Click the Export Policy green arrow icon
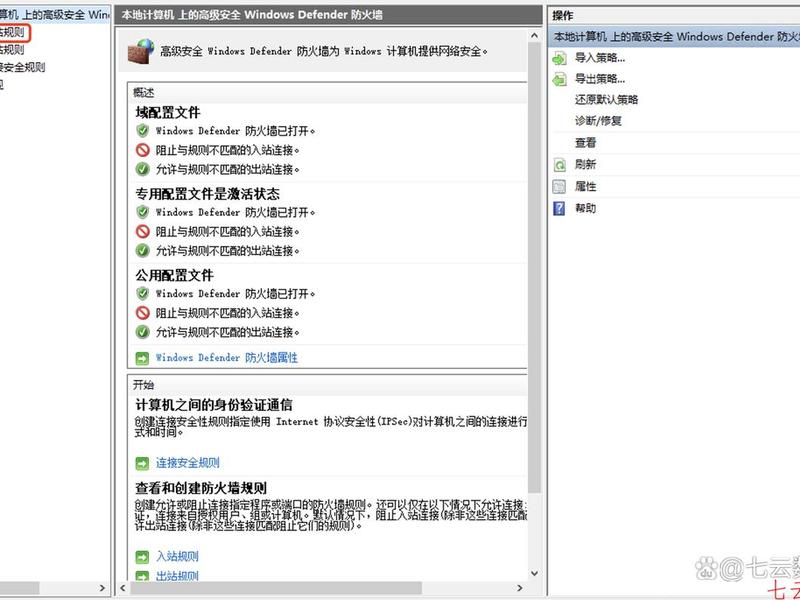Screen dimensions: 800x600 tap(560, 79)
